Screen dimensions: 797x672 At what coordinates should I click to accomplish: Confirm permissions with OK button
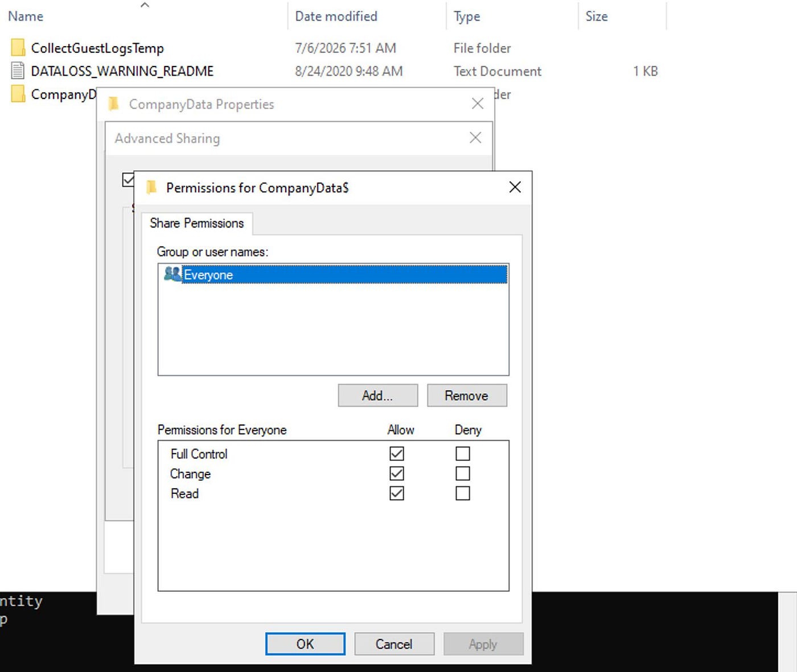[x=305, y=644]
